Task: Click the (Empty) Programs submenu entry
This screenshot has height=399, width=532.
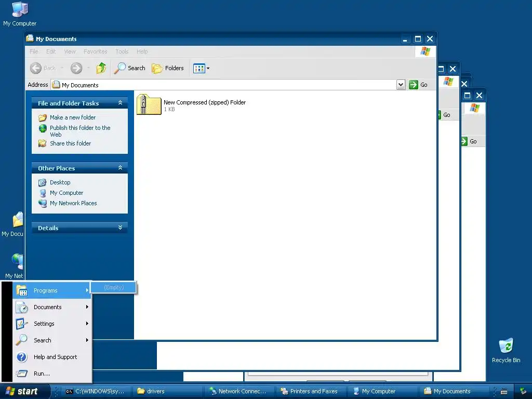Action: click(x=114, y=287)
